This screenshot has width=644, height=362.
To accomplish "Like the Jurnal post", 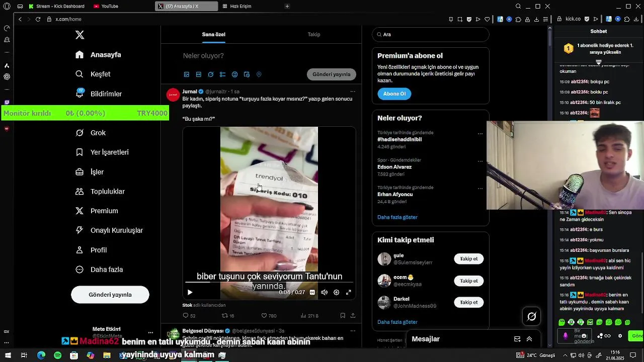I will pyautogui.click(x=269, y=316).
